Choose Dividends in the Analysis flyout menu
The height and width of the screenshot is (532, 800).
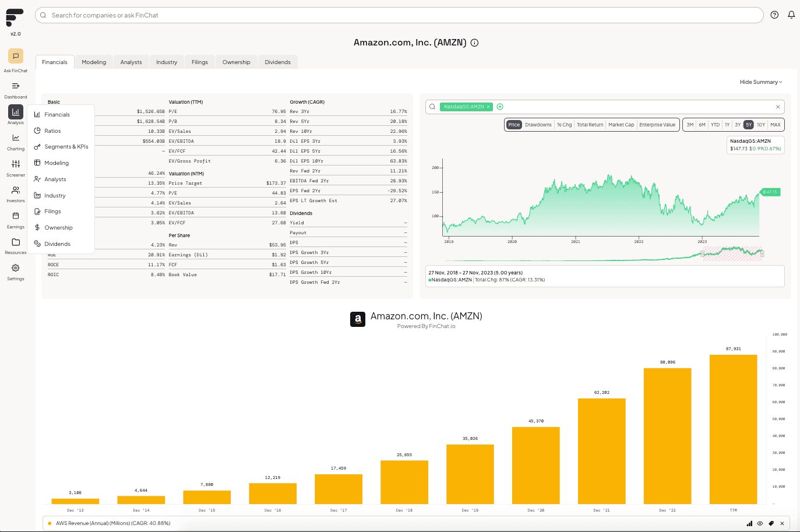pos(57,244)
